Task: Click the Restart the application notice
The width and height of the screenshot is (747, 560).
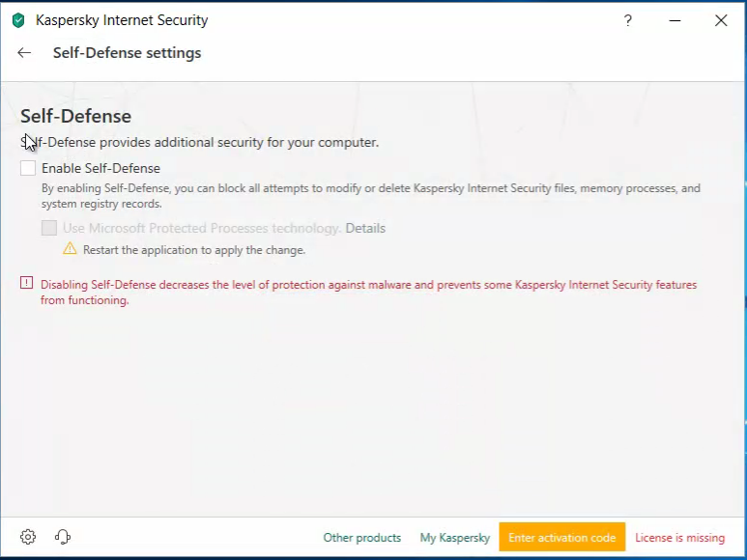Action: (194, 250)
